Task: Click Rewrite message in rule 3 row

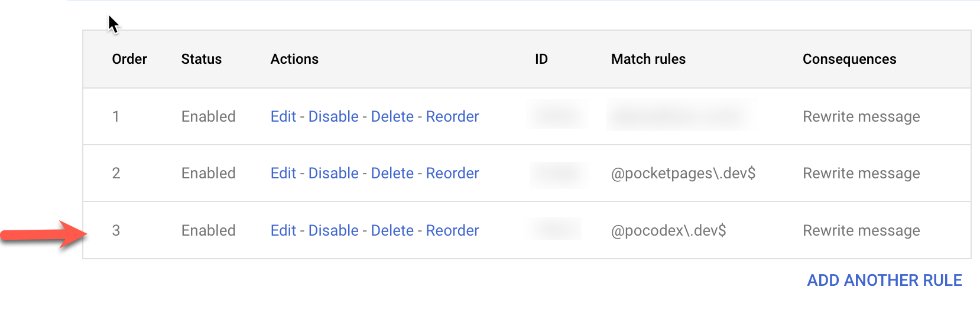Action: (x=861, y=230)
